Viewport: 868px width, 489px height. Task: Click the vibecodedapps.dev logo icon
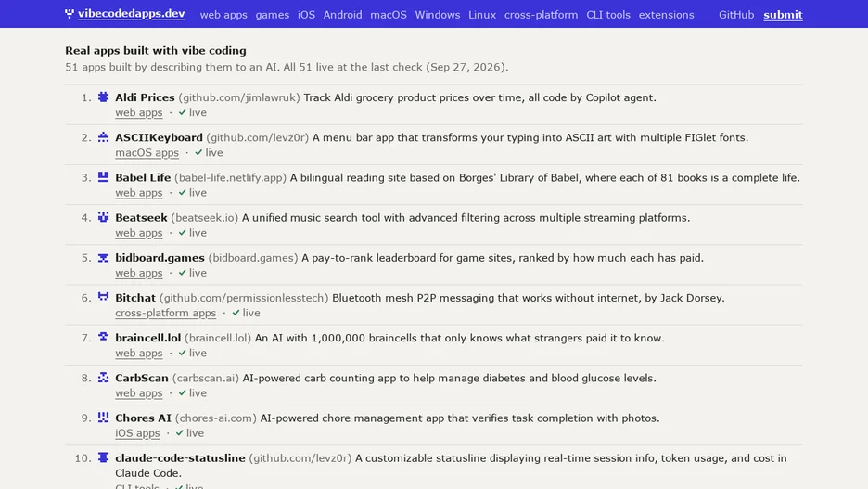pos(70,13)
